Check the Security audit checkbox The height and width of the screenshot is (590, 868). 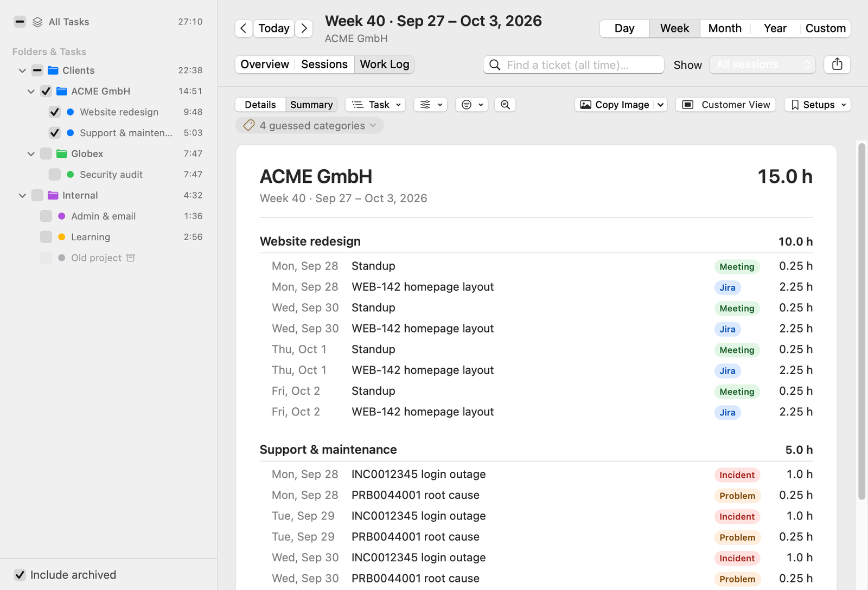click(55, 175)
